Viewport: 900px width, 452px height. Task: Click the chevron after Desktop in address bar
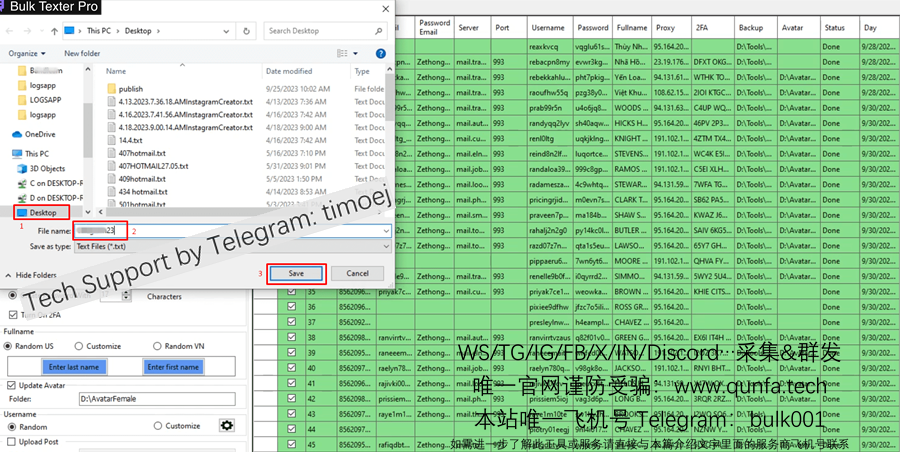[x=158, y=31]
